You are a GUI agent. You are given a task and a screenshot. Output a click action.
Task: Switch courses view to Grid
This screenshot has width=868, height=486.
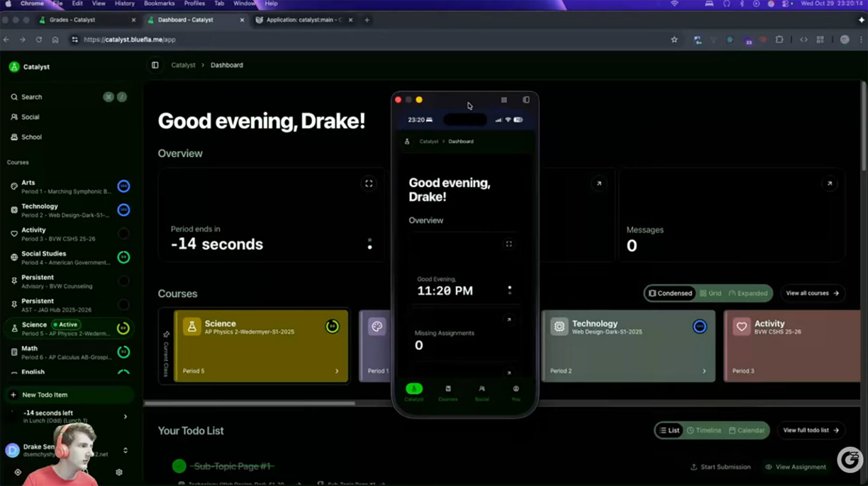click(711, 293)
